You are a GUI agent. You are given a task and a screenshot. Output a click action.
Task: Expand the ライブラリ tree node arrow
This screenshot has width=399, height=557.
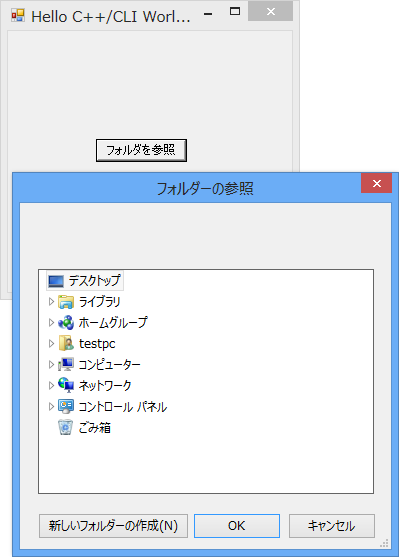coord(51,302)
